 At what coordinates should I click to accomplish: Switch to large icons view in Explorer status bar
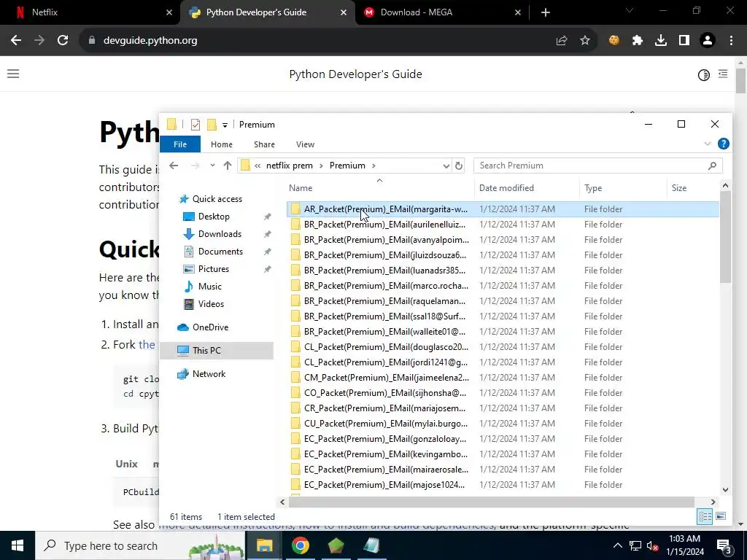click(x=721, y=516)
